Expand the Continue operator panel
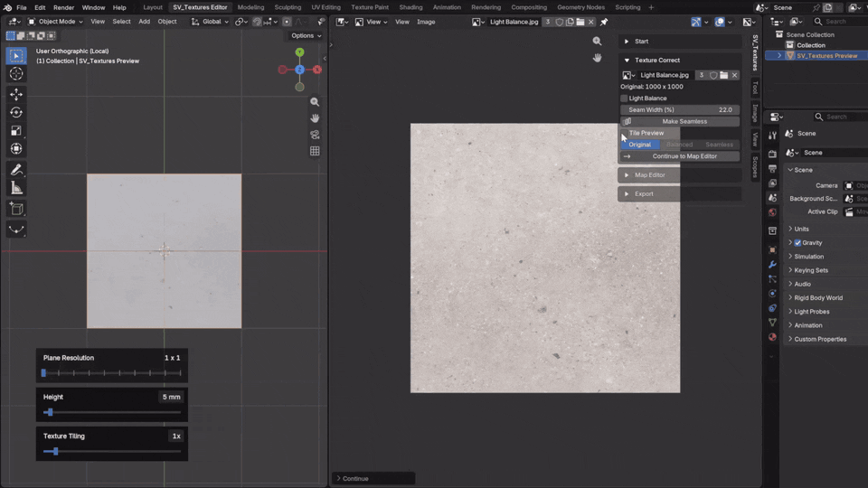The height and width of the screenshot is (488, 868). (x=373, y=479)
